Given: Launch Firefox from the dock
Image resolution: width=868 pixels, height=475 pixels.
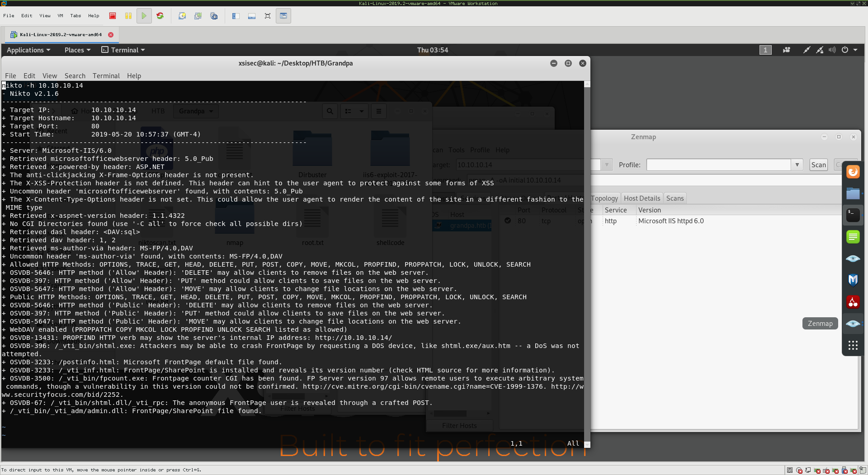Looking at the screenshot, I should [x=853, y=172].
